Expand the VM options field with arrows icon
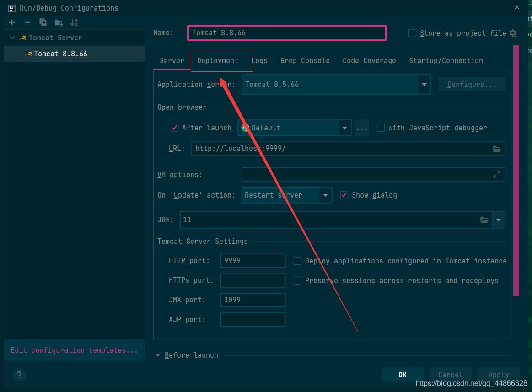 coord(496,174)
